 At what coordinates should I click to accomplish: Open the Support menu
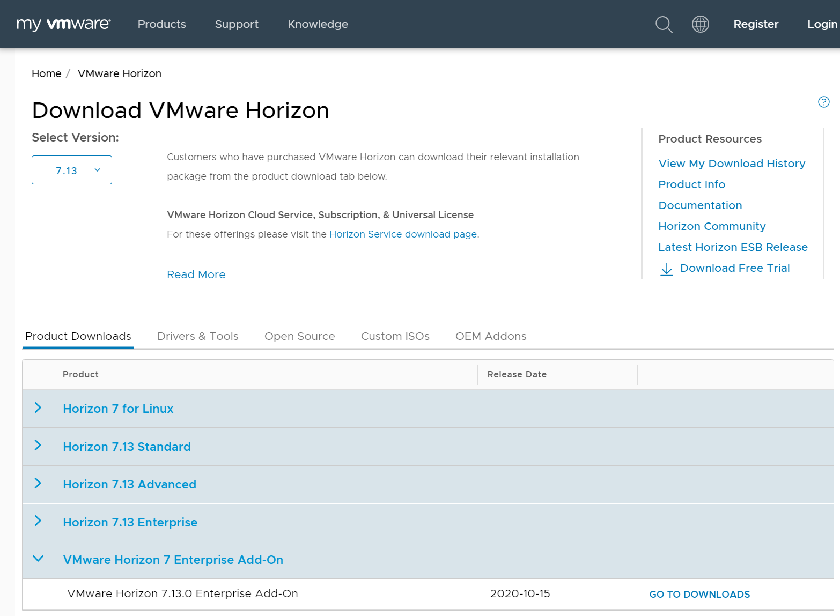[237, 24]
